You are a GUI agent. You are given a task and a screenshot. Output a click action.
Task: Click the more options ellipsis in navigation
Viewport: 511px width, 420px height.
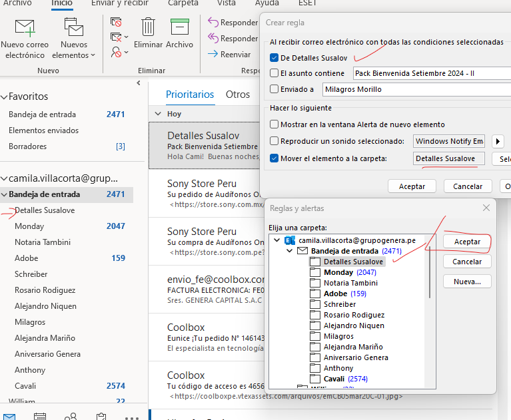point(132,418)
